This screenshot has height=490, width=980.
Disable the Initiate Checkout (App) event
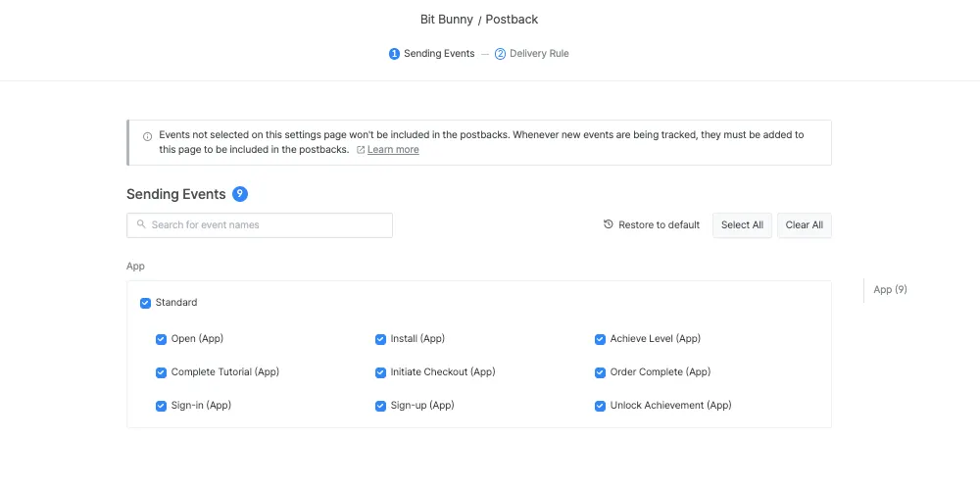click(x=381, y=372)
